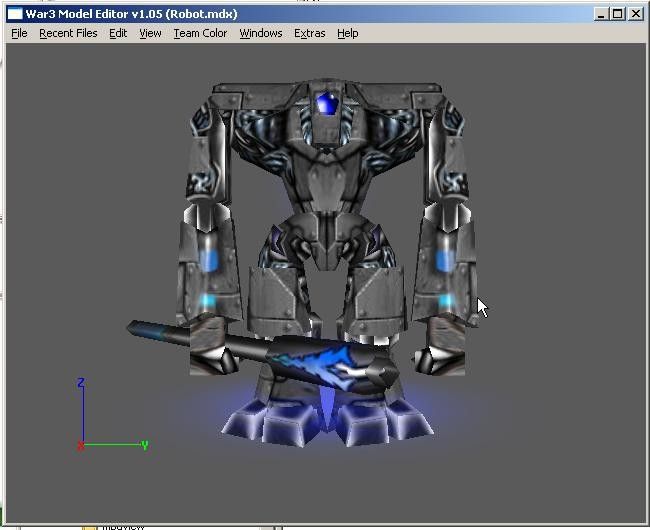Image resolution: width=650 pixels, height=530 pixels.
Task: Maximize the War3 Model Editor window
Action: tap(617, 14)
